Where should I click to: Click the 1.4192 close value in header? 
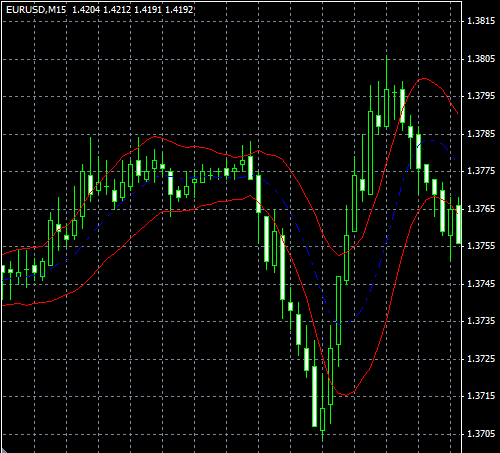pyautogui.click(x=179, y=10)
